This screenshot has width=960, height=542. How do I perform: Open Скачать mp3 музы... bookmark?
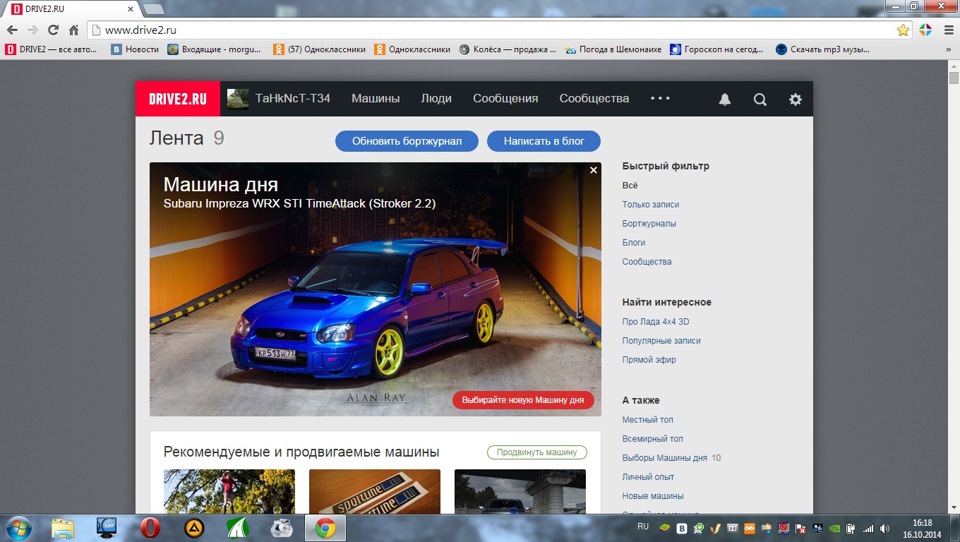(822, 50)
